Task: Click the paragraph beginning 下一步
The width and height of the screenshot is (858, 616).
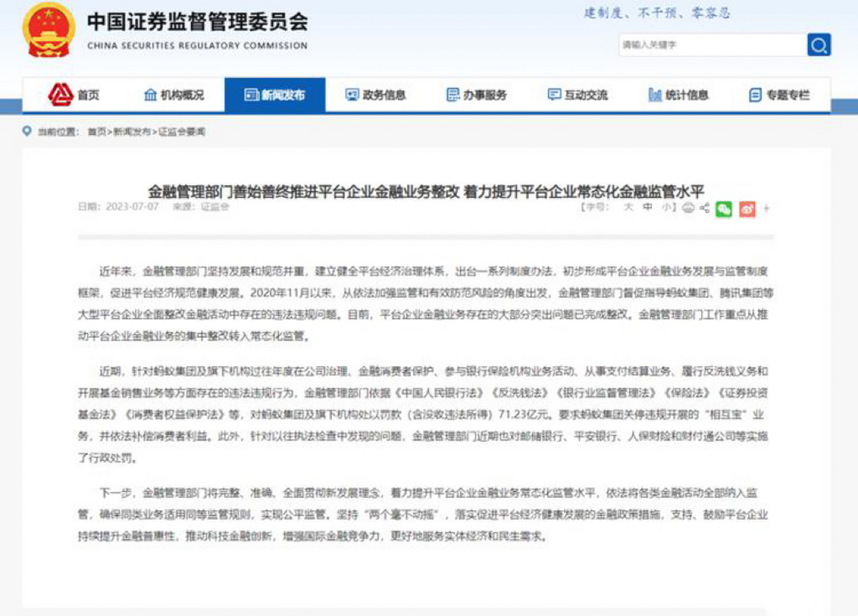Action: pyautogui.click(x=423, y=514)
